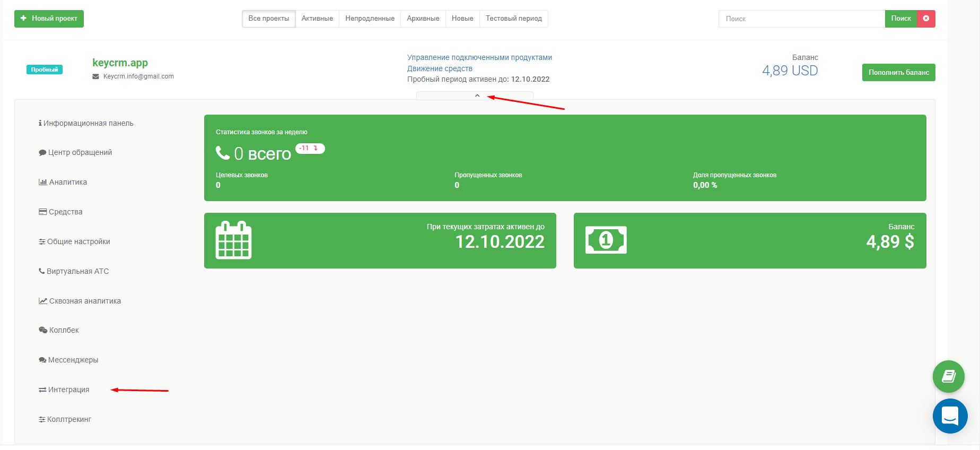The height and width of the screenshot is (450, 980).
Task: Click the green Поиск button
Action: 901,19
